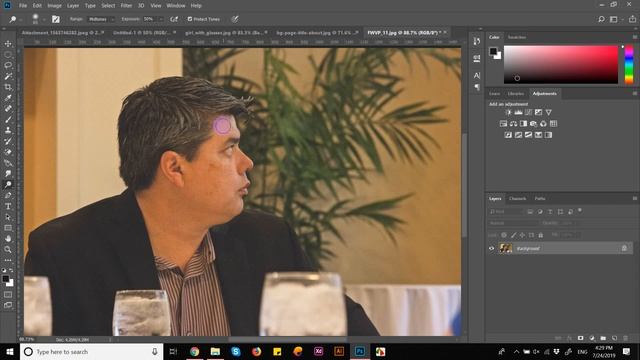Select the Move tool
The height and width of the screenshot is (360, 640).
coord(8,44)
